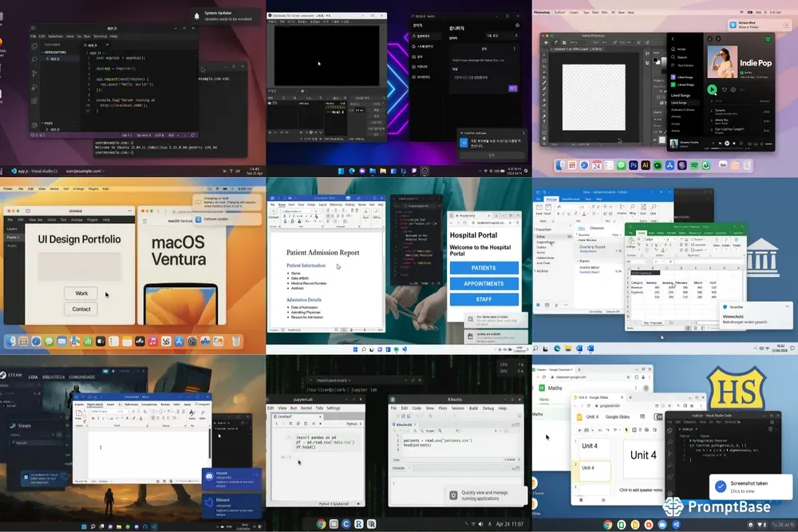Open the COMUNIDADE menu in Steam

(x=82, y=377)
